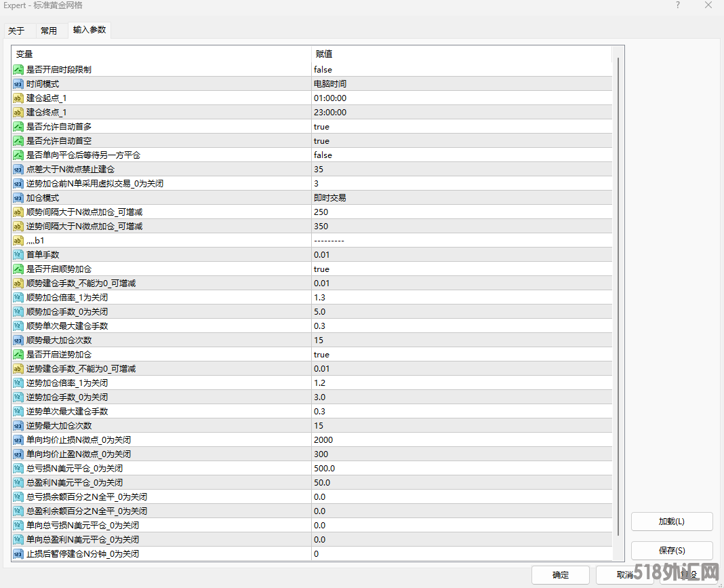Select the 总盈利余额百分之N全平_0为关闭 row label

tap(87, 511)
